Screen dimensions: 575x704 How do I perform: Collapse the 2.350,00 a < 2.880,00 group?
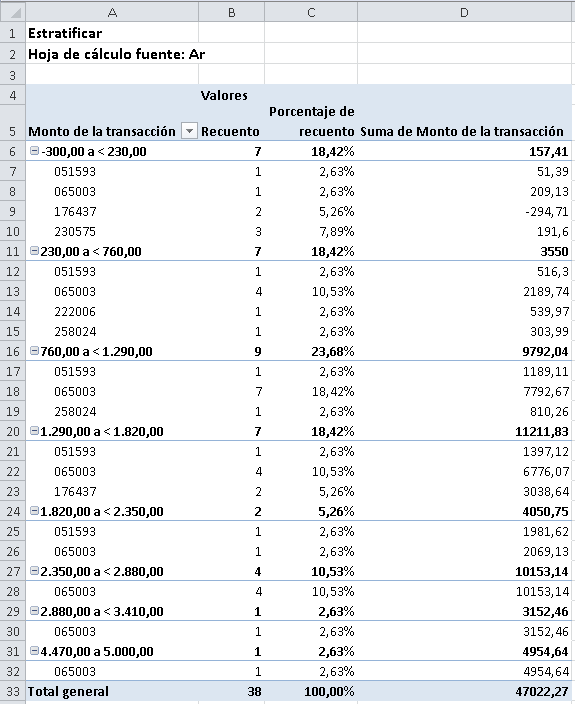[x=34, y=571]
